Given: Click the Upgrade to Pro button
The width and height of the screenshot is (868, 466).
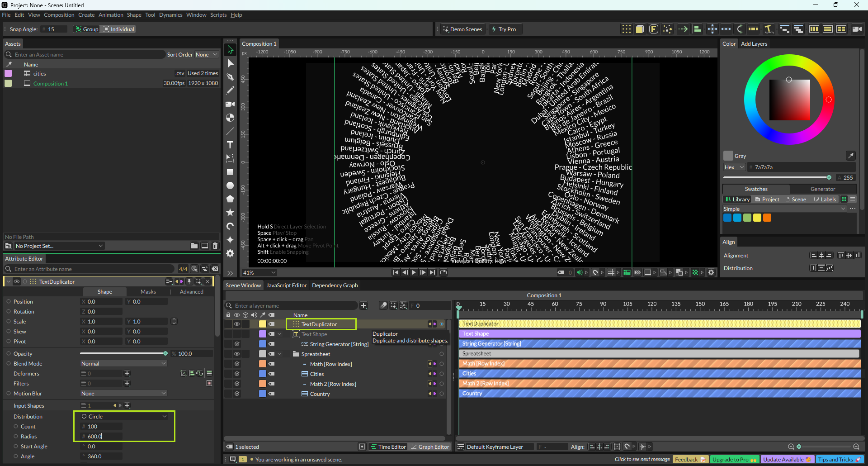Looking at the screenshot, I should [x=734, y=459].
